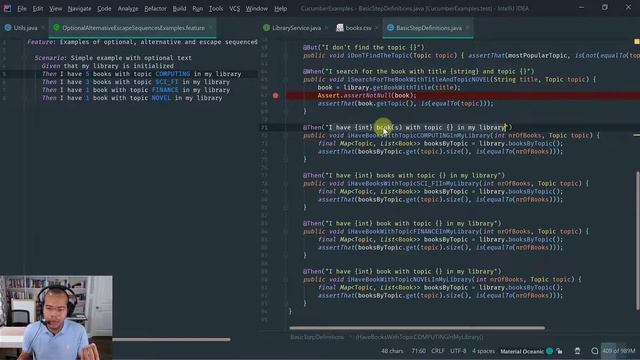The height and width of the screenshot is (360, 640).
Task: Close the books.csv tab
Action: [x=376, y=28]
